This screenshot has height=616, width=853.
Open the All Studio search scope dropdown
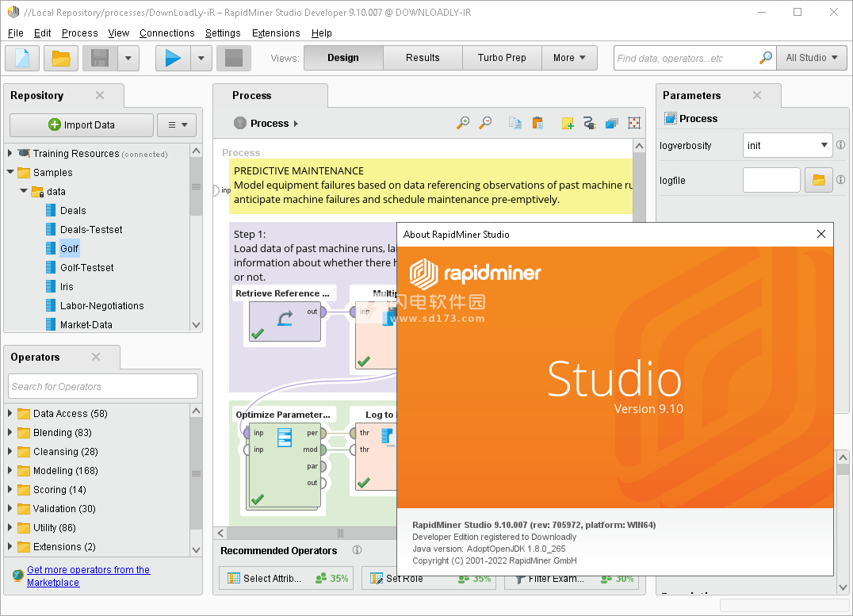(812, 58)
